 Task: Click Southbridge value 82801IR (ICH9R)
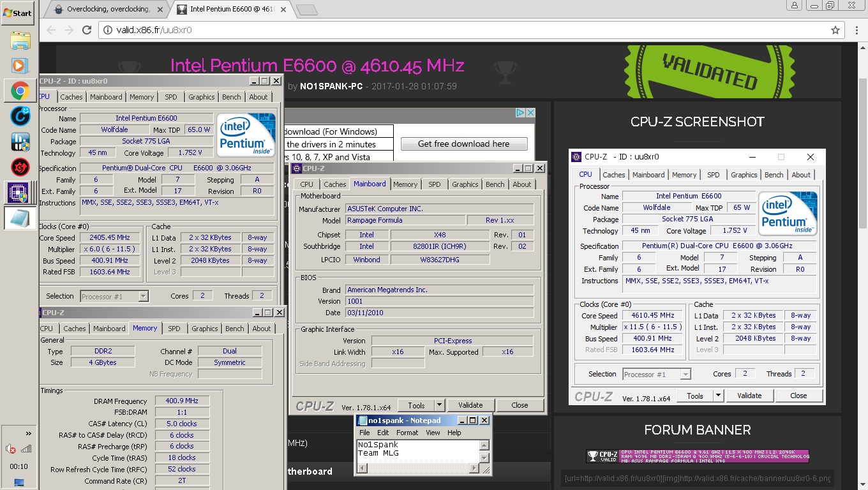tap(440, 246)
